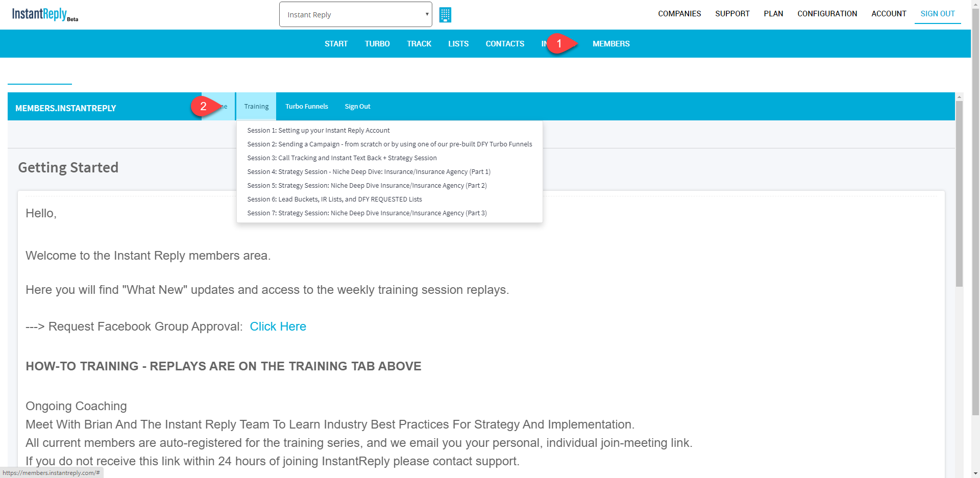The height and width of the screenshot is (478, 980).
Task: Open CONFIGURATION settings
Action: 827,14
